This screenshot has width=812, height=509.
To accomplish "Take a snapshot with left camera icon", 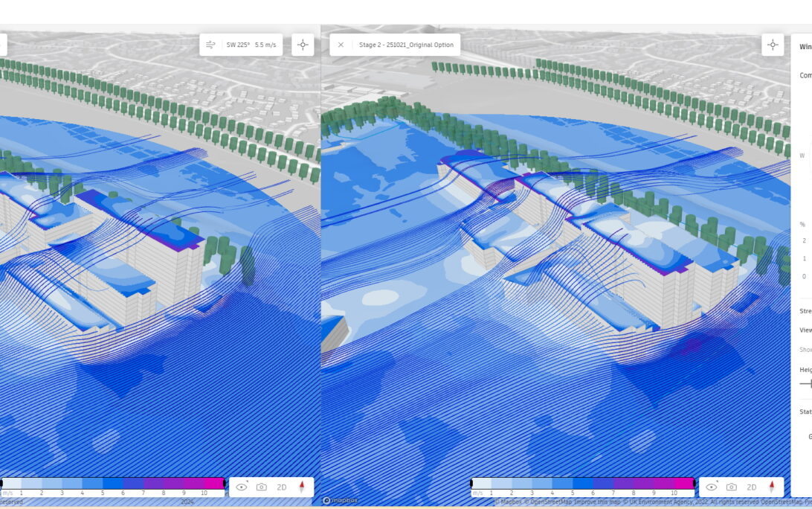I will [x=262, y=487].
